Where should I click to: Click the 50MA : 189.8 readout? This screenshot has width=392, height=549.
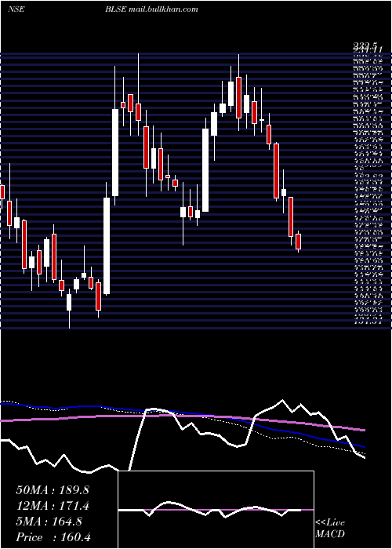[x=53, y=490]
